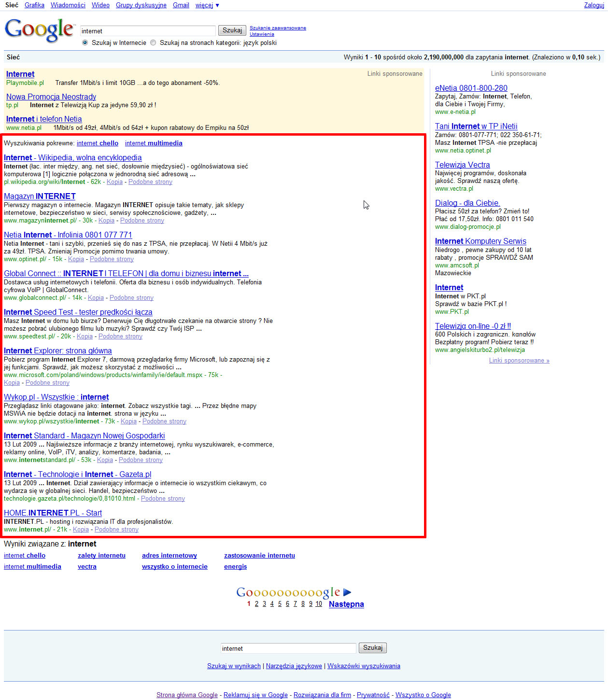This screenshot has height=700, width=608.
Task: Open 'Internet - Technologie i Internet - Gazeta.pl' result
Action: 78,474
